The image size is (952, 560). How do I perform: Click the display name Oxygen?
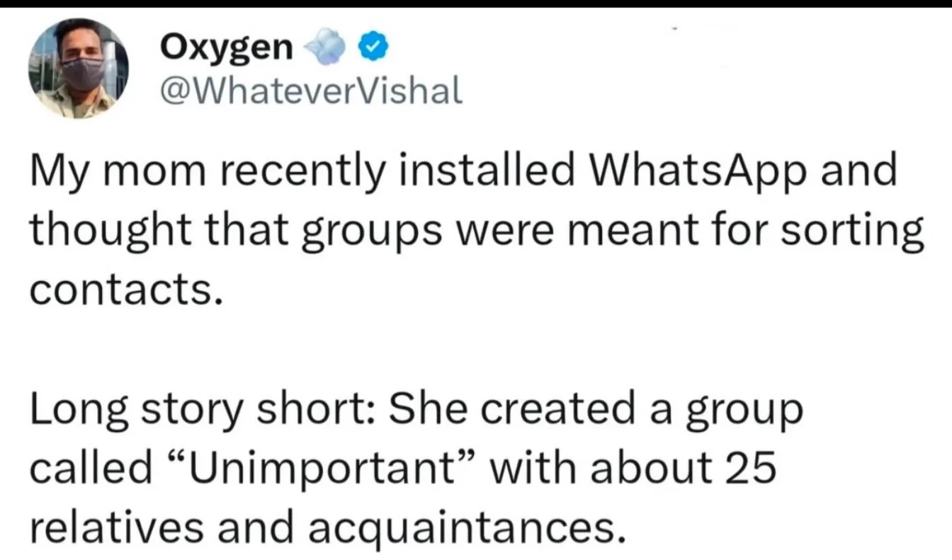pyautogui.click(x=226, y=47)
